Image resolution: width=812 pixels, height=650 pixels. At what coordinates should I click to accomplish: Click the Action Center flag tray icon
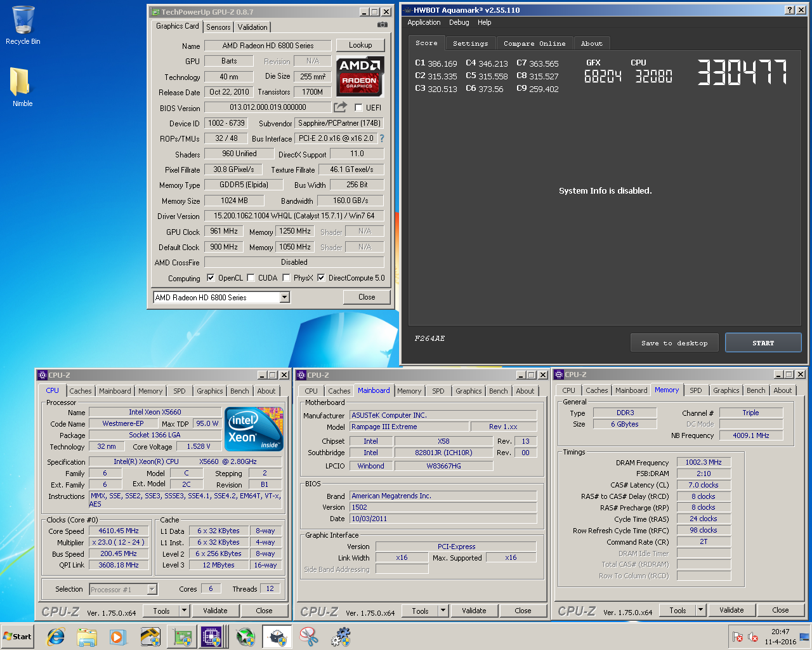tap(737, 637)
